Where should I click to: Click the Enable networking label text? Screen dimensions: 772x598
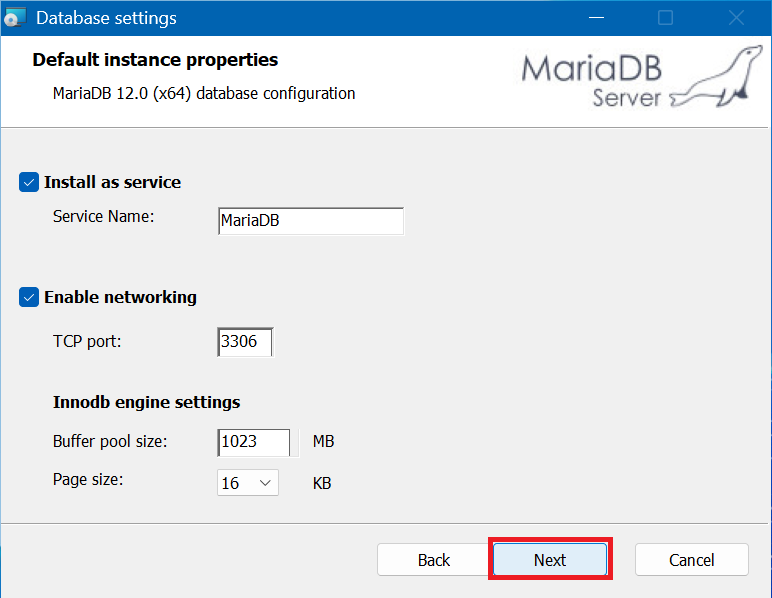tap(120, 298)
